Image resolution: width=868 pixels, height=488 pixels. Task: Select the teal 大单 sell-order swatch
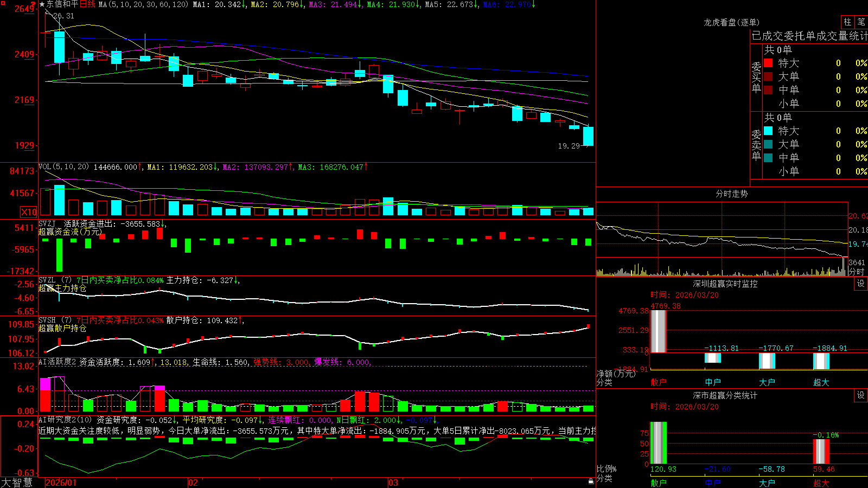click(x=768, y=144)
